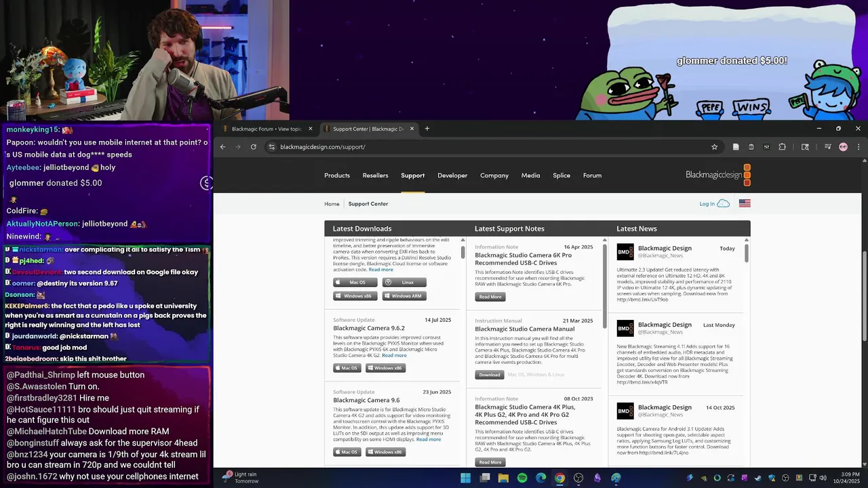Click the Log In link
Screen dimensions: 868x488
click(707, 204)
